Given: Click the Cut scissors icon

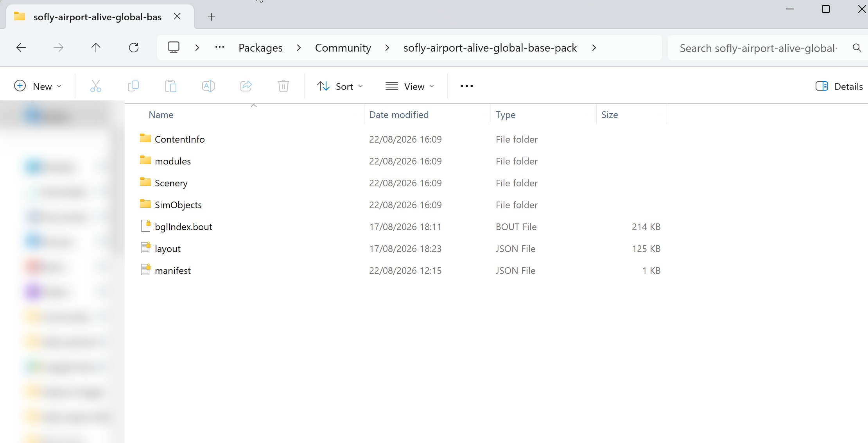Looking at the screenshot, I should 96,86.
